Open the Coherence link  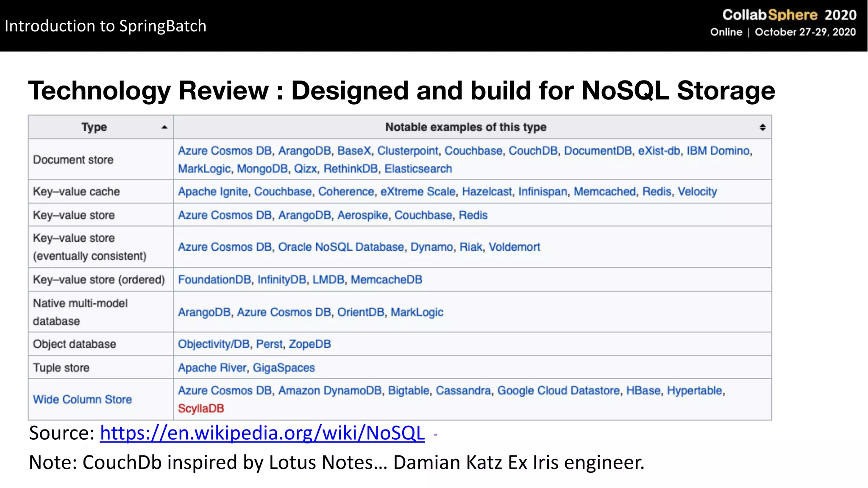(x=346, y=191)
